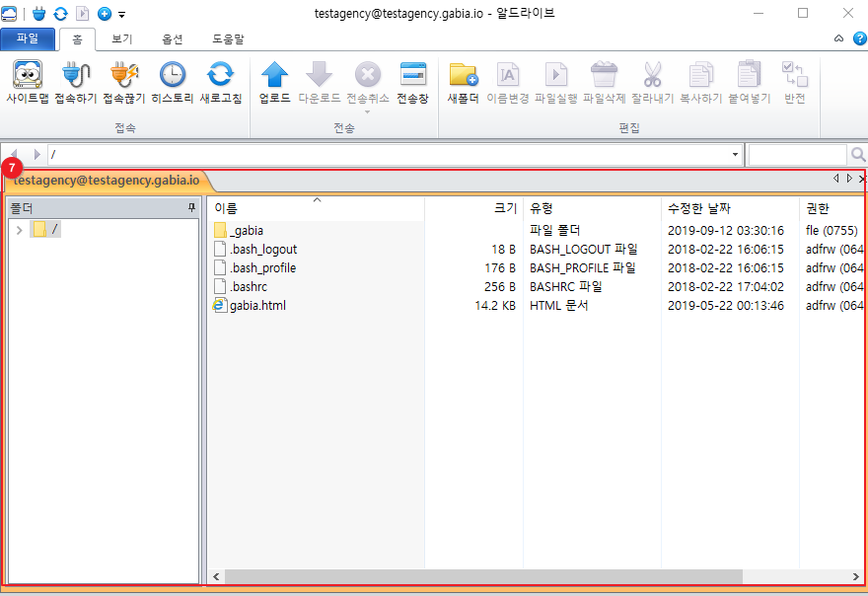Go back with the navigation back arrow

tap(15, 155)
